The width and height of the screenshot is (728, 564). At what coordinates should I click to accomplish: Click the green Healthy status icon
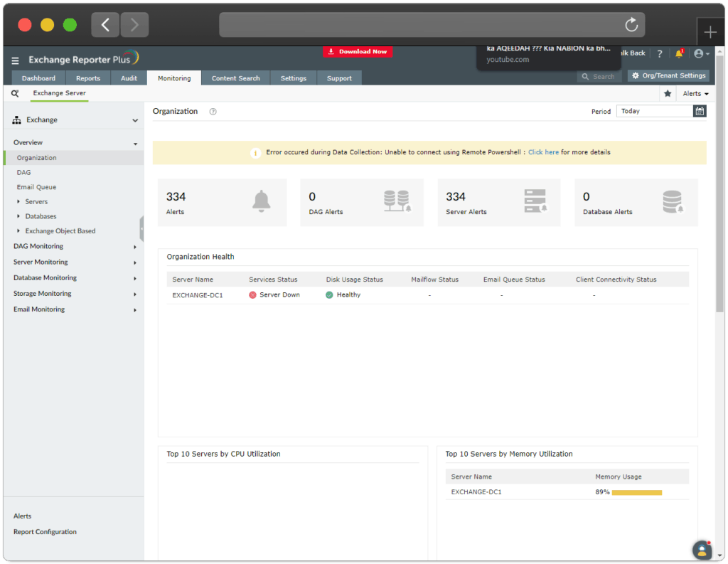point(329,295)
